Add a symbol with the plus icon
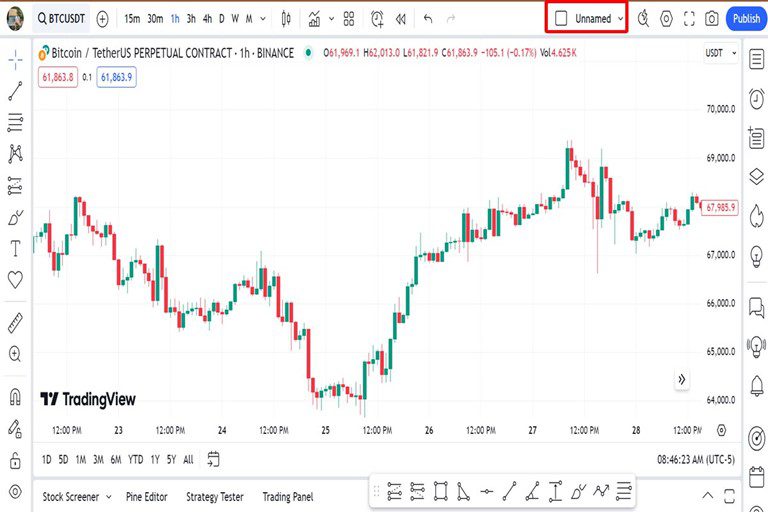 click(102, 19)
